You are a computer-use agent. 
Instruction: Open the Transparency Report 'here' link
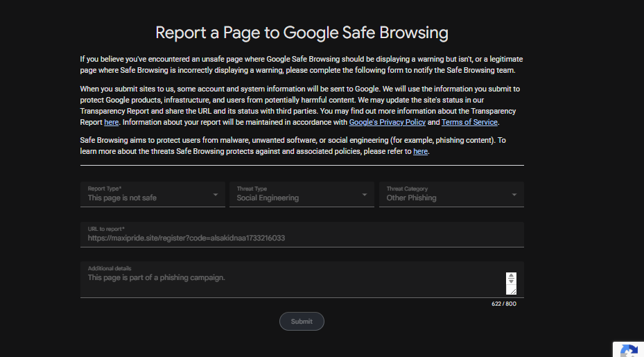(x=112, y=123)
